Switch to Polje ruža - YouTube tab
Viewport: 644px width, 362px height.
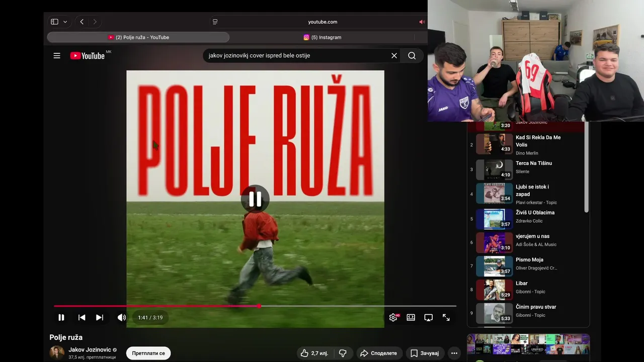pos(138,37)
